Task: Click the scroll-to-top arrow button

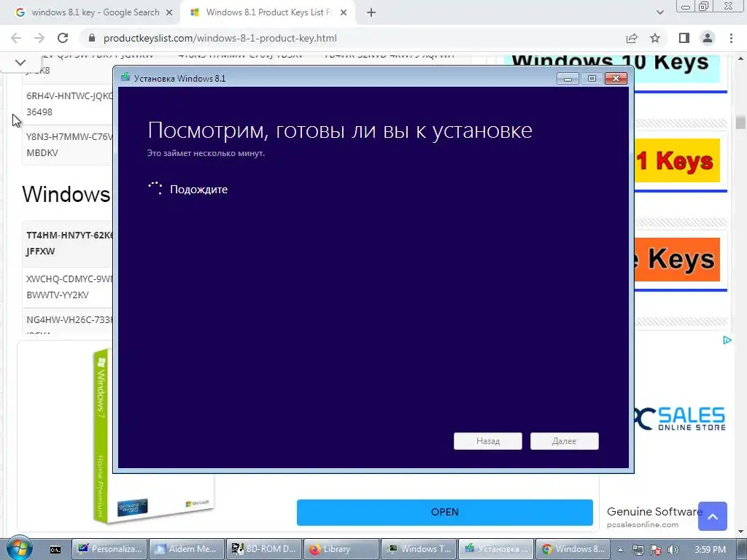Action: click(712, 516)
